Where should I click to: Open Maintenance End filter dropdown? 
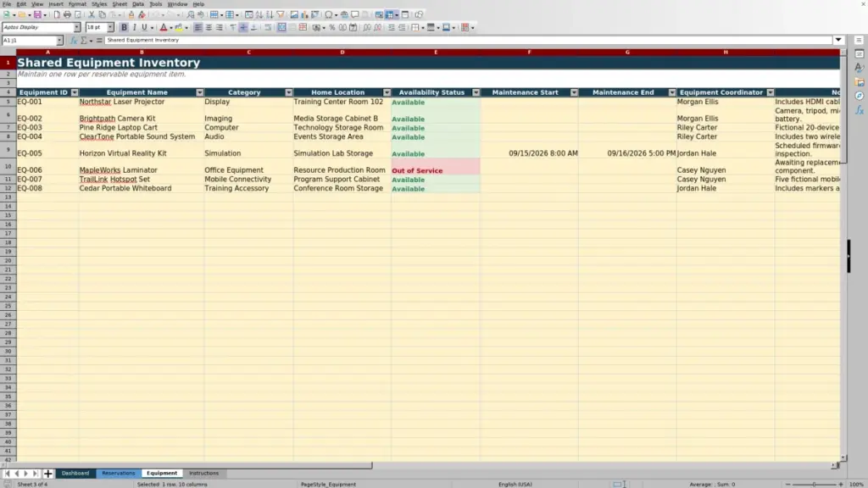(x=672, y=92)
